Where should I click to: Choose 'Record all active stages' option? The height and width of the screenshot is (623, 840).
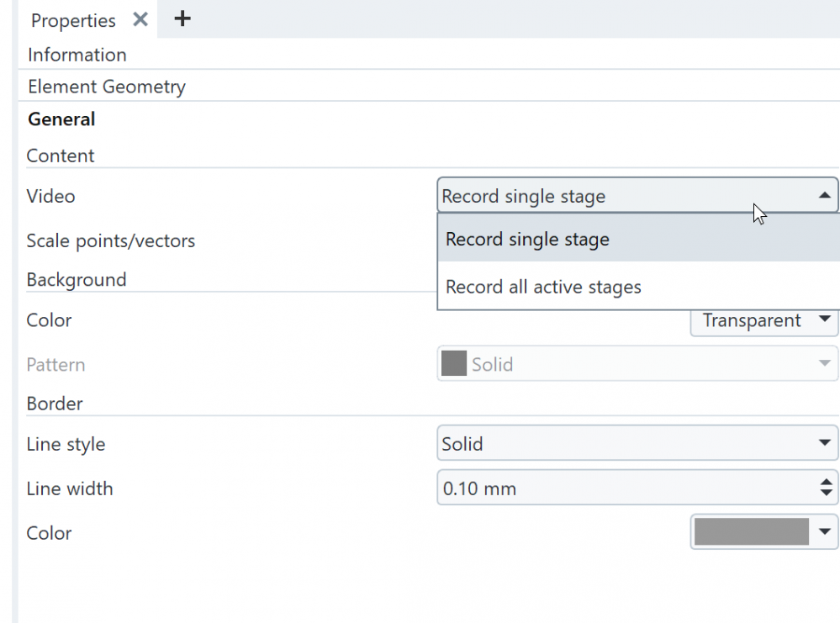point(543,288)
